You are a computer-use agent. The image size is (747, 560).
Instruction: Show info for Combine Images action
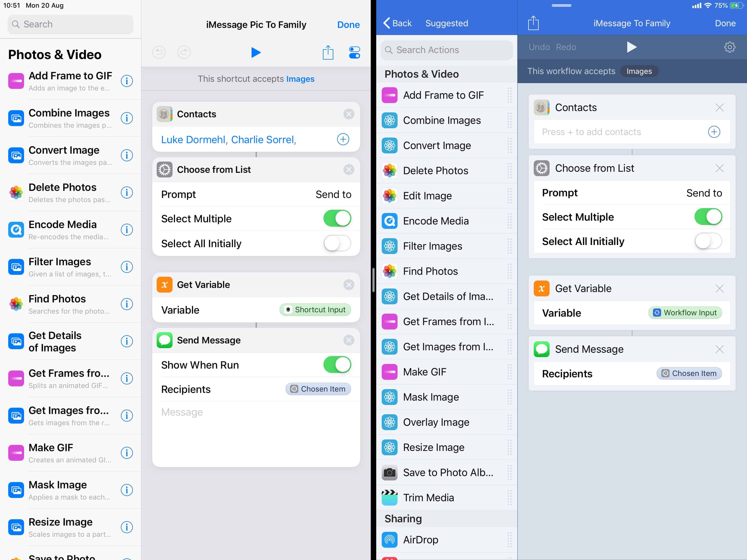[127, 118]
